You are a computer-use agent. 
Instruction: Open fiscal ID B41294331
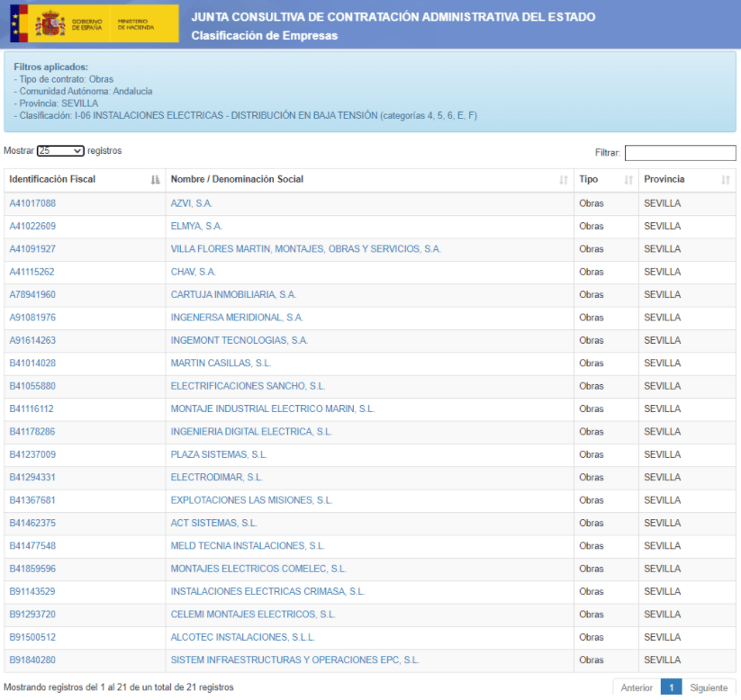click(x=32, y=478)
